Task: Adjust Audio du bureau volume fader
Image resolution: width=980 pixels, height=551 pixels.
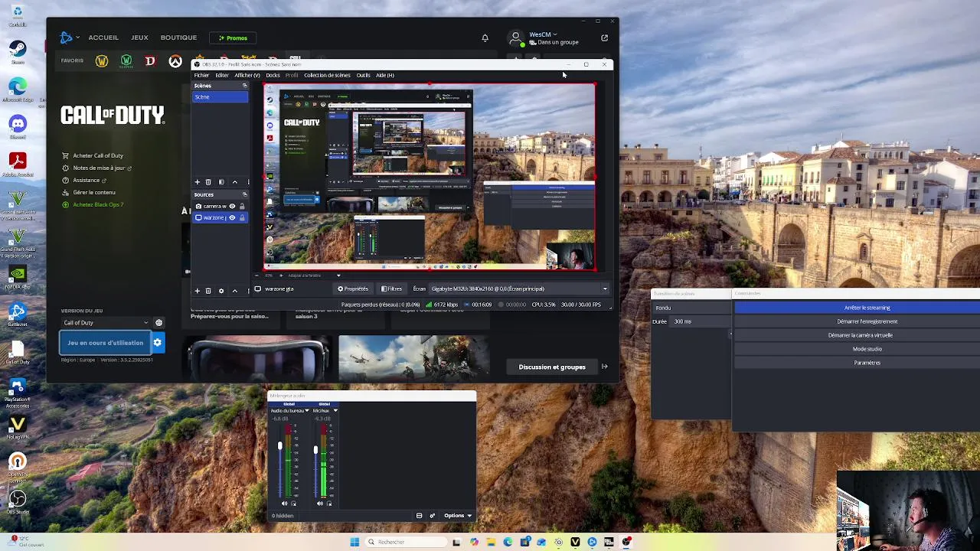Action: click(279, 445)
